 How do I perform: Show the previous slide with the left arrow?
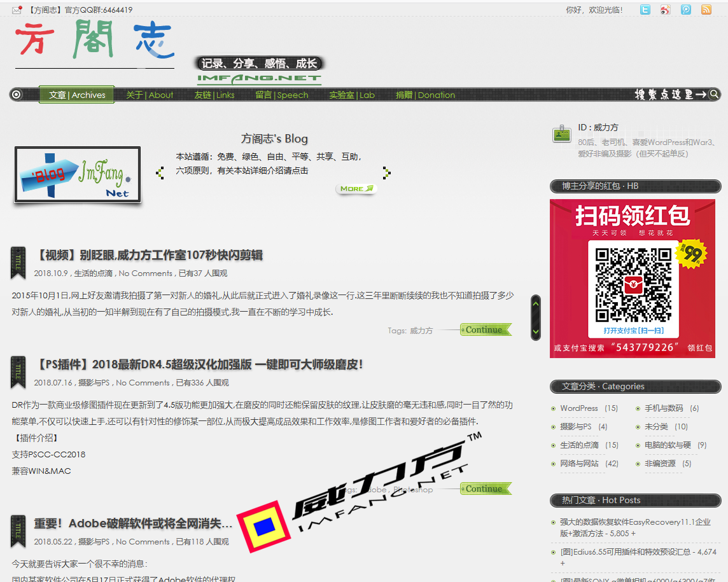click(160, 172)
